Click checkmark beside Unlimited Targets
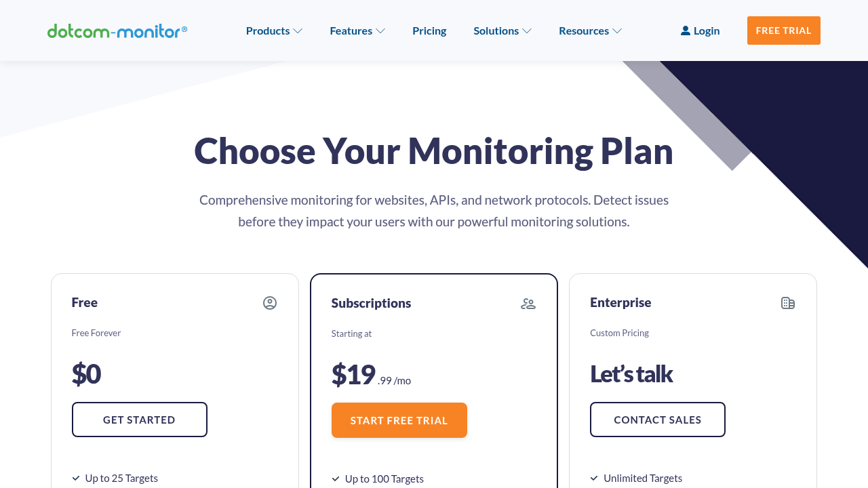The width and height of the screenshot is (868, 488). point(594,478)
